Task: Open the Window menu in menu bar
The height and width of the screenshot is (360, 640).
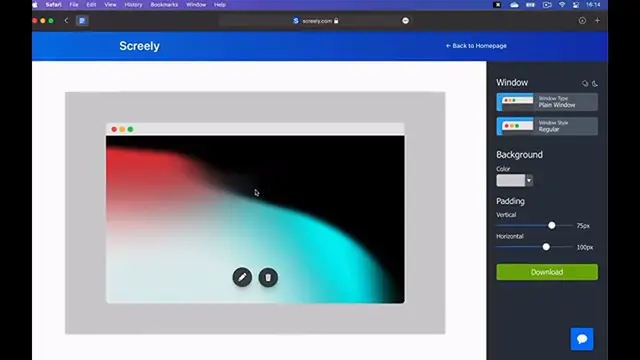Action: [196, 5]
